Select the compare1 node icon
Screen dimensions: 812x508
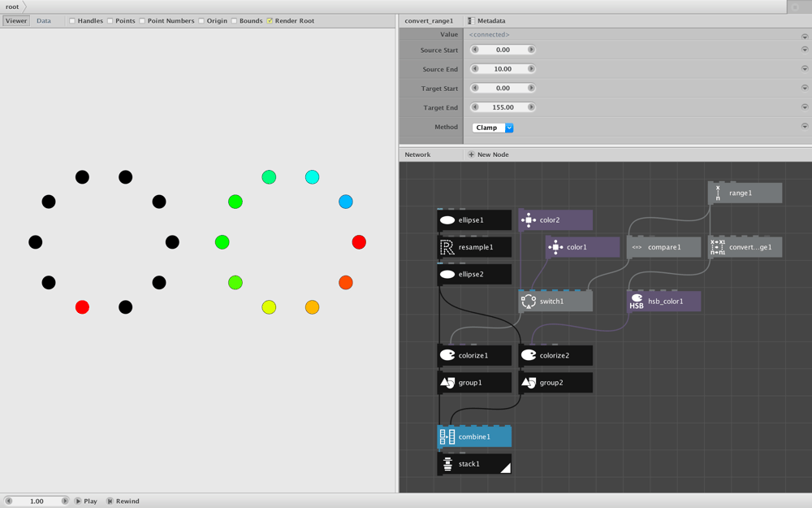637,247
